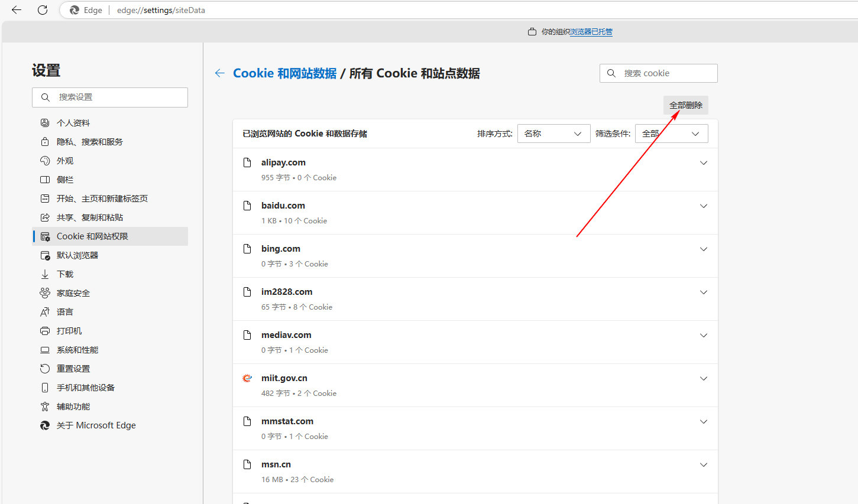Click the 默认浏览器 icon

point(45,255)
